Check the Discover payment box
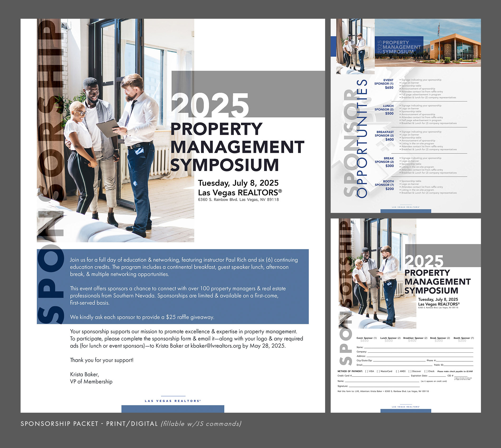Screen dimensions: 501x448 [x=410, y=371]
